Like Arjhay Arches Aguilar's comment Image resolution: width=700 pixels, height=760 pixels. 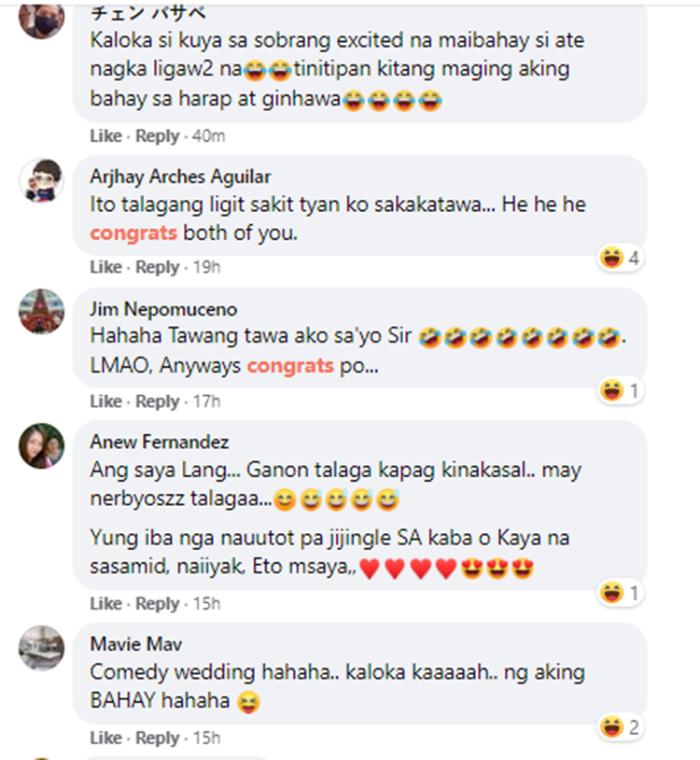[105, 267]
